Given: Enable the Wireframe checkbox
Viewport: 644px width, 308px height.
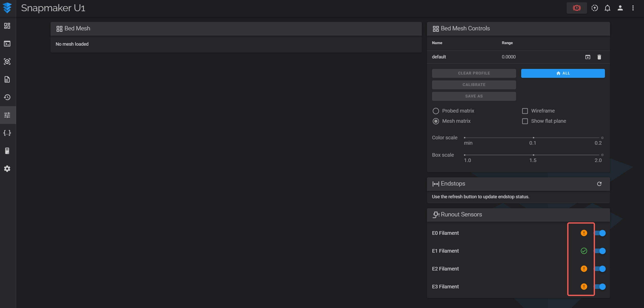Looking at the screenshot, I should pyautogui.click(x=525, y=111).
